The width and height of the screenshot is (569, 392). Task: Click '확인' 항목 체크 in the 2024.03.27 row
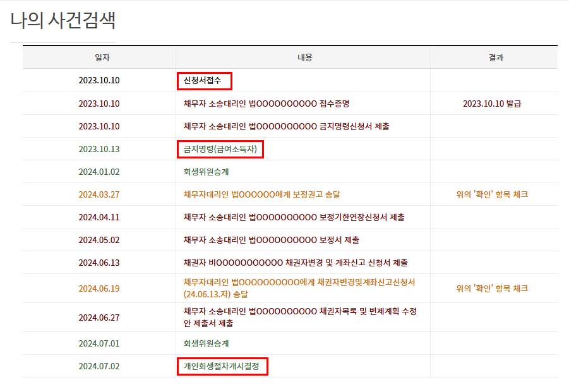pyautogui.click(x=492, y=194)
